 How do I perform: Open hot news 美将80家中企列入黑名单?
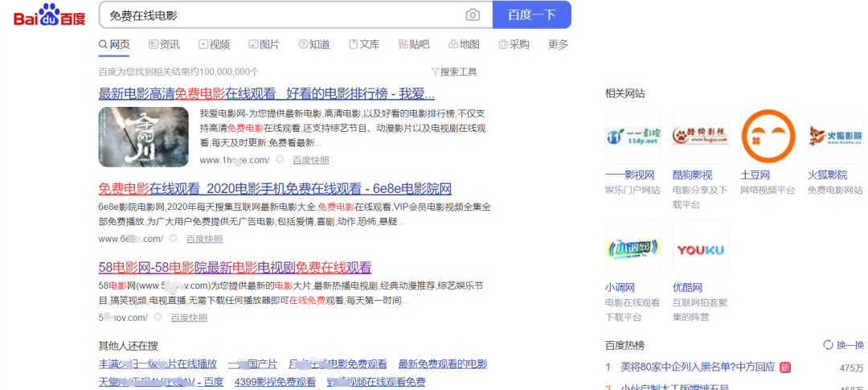[x=698, y=367]
